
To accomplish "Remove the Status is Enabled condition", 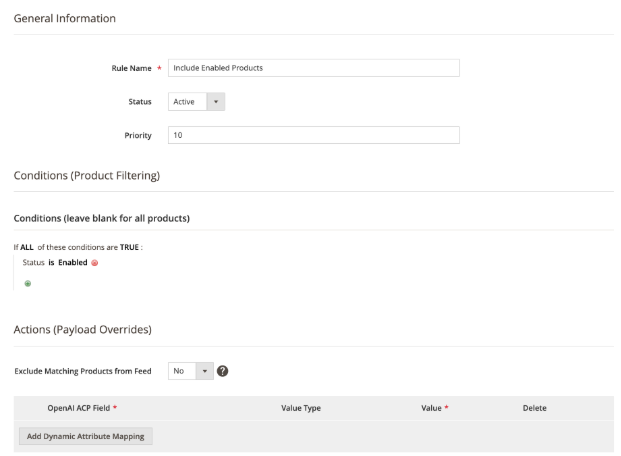I will point(95,263).
